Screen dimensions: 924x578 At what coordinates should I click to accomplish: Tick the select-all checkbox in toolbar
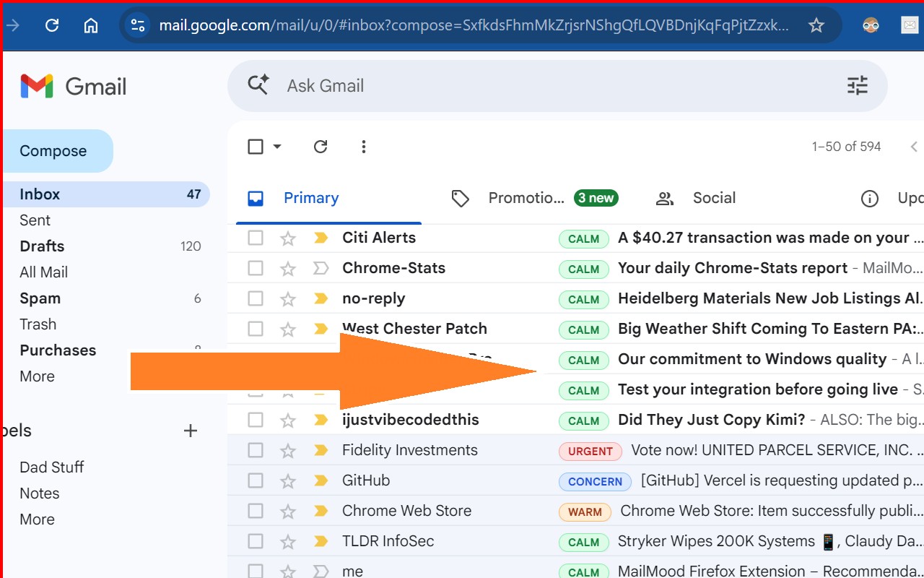[x=256, y=147]
